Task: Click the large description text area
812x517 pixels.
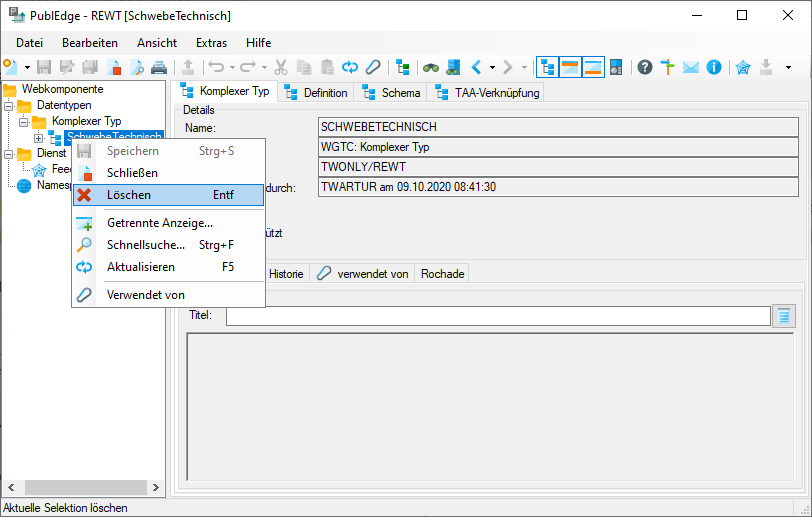Action: 490,407
